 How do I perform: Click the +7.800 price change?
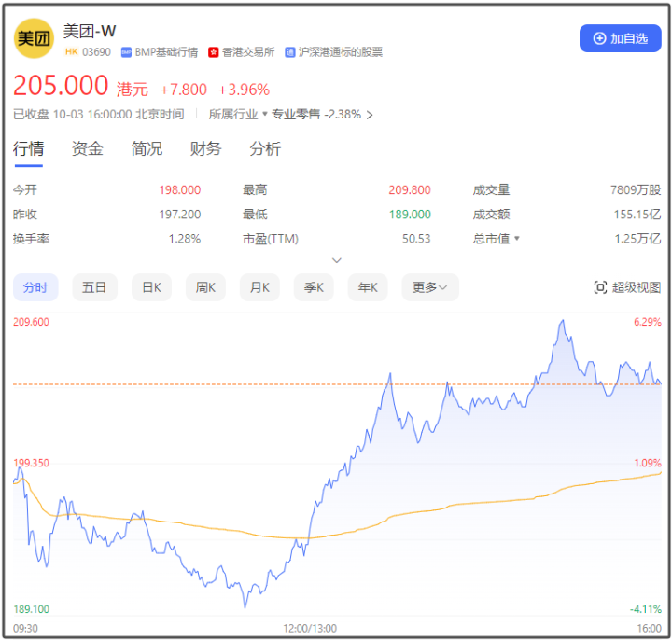coord(184,90)
